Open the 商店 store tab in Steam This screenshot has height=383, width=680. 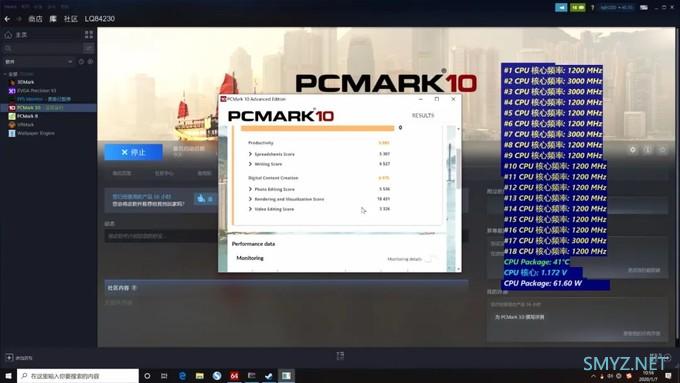[x=35, y=19]
